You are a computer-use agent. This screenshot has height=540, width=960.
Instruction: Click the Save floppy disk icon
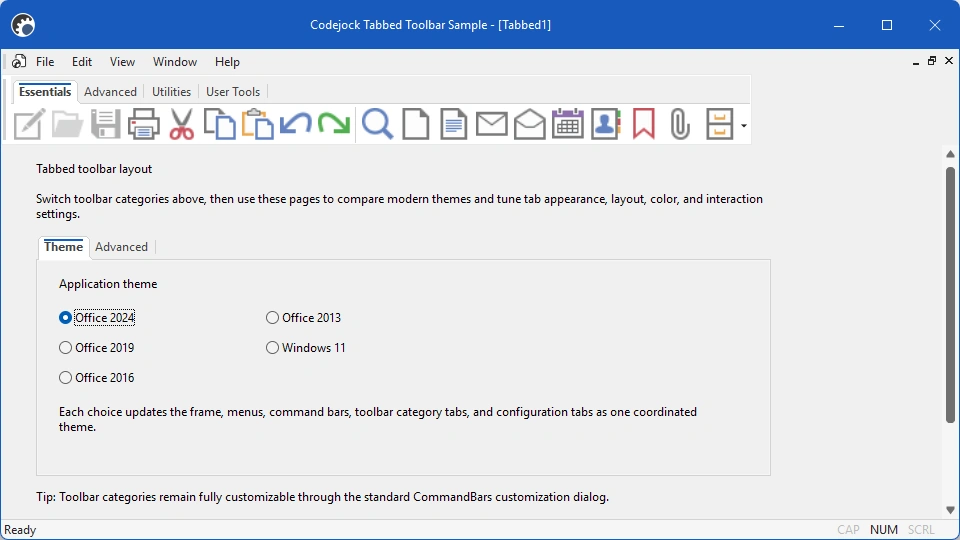[x=105, y=124]
